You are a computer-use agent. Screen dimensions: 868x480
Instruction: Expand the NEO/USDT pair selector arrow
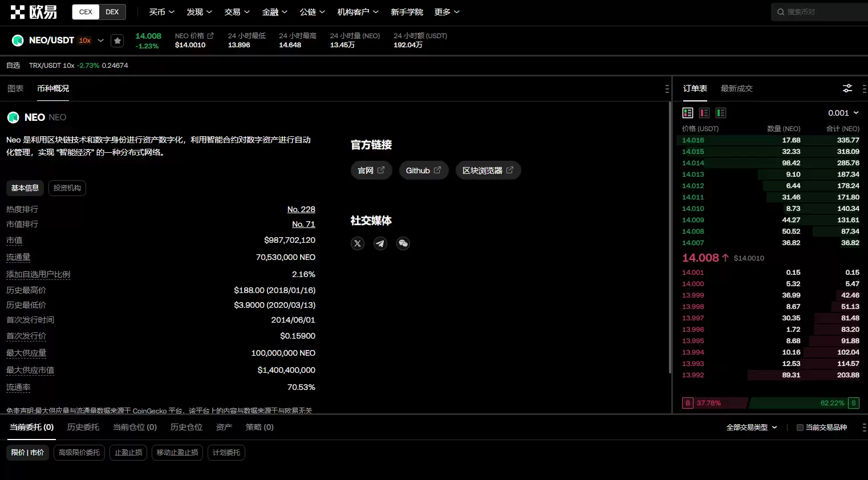[x=101, y=40]
